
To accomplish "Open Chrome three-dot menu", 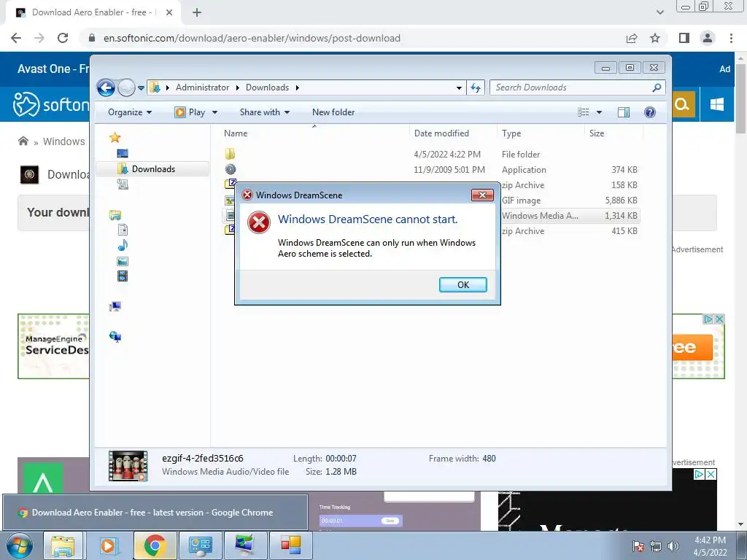I will point(731,38).
